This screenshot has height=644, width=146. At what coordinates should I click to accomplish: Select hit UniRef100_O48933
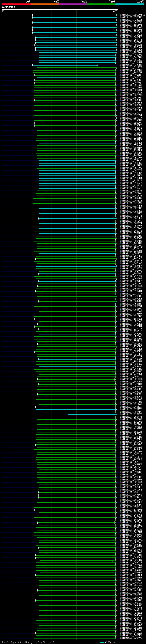131,22
